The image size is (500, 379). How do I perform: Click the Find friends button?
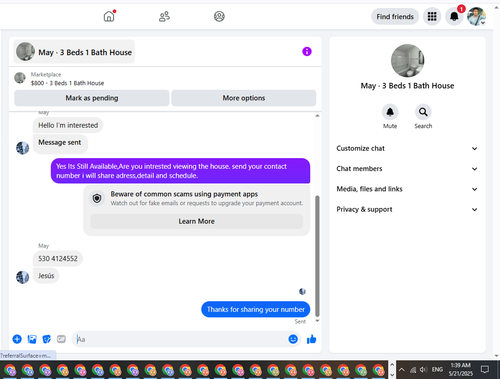[x=395, y=16]
